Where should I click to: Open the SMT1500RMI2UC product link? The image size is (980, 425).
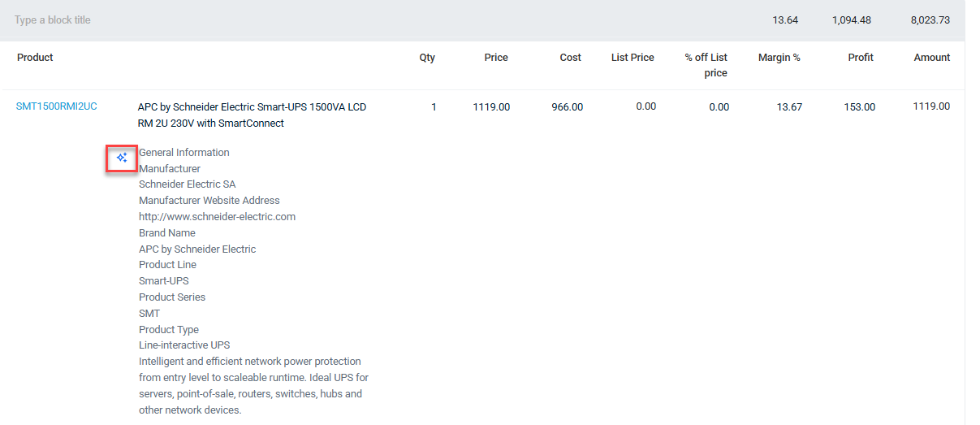(57, 106)
